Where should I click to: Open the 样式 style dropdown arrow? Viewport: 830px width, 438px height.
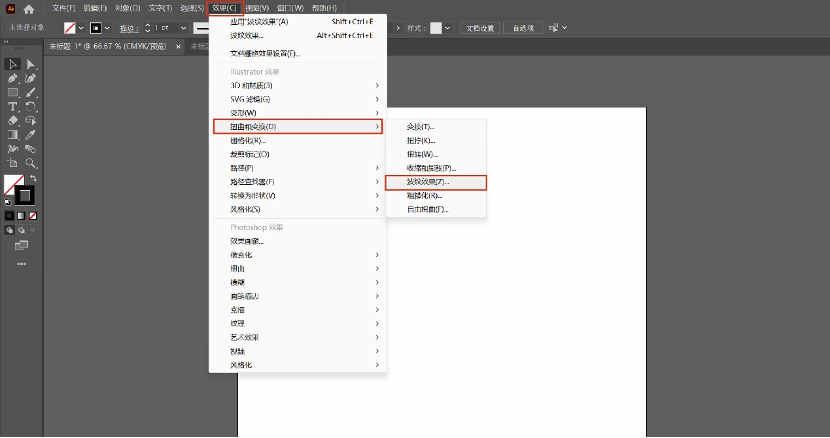[x=447, y=28]
